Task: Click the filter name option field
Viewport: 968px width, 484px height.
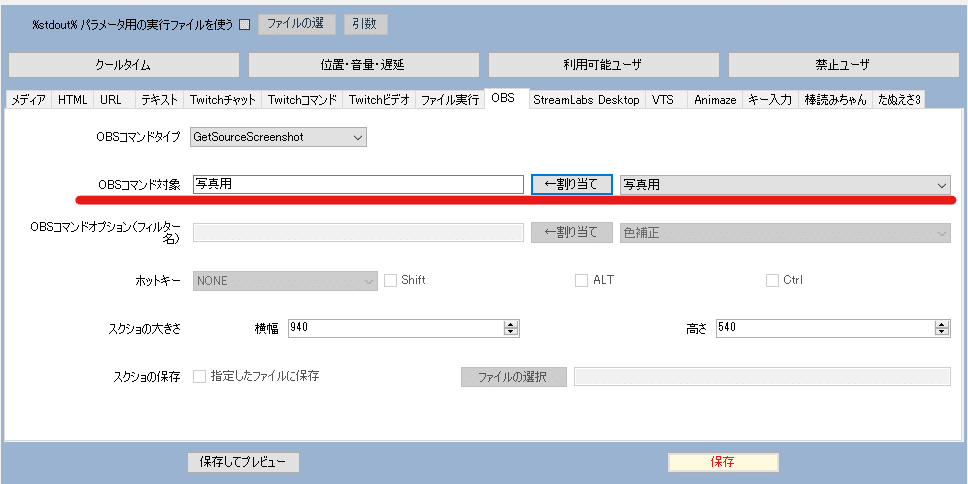Action: (x=358, y=232)
